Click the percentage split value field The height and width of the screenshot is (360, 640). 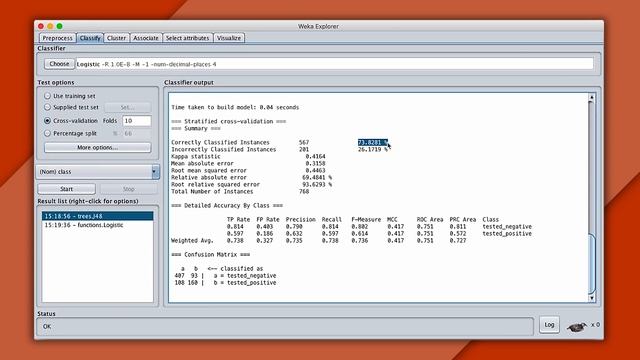(x=136, y=133)
